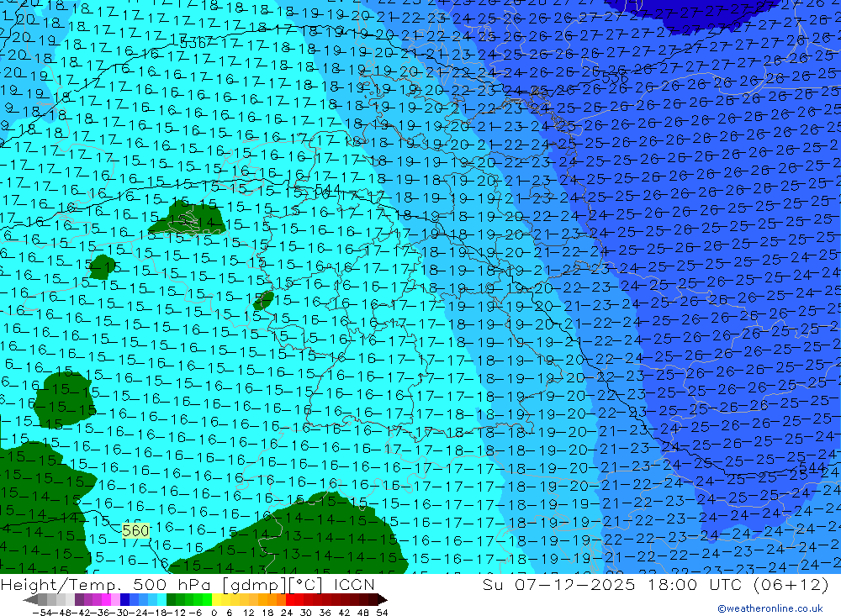The height and width of the screenshot is (616, 841).
Task: Click the '18' value on the temperature legend
Action: (x=267, y=613)
